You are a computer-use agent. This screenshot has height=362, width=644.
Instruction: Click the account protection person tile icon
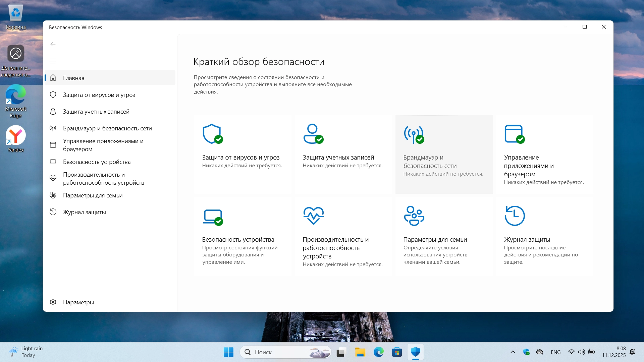pyautogui.click(x=313, y=134)
